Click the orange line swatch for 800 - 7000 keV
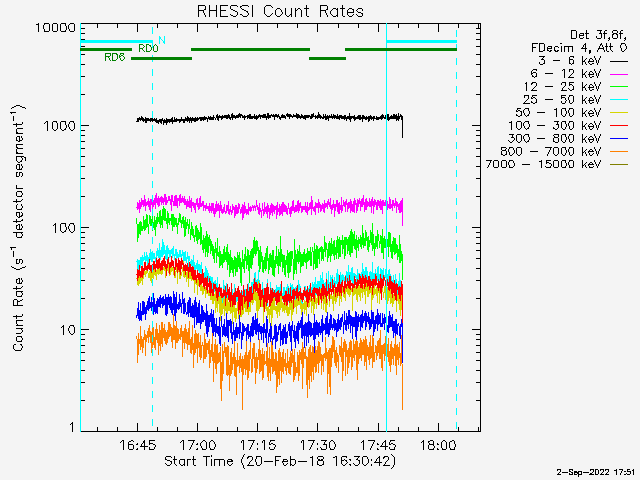Viewport: 640px width, 480px height. click(x=619, y=152)
